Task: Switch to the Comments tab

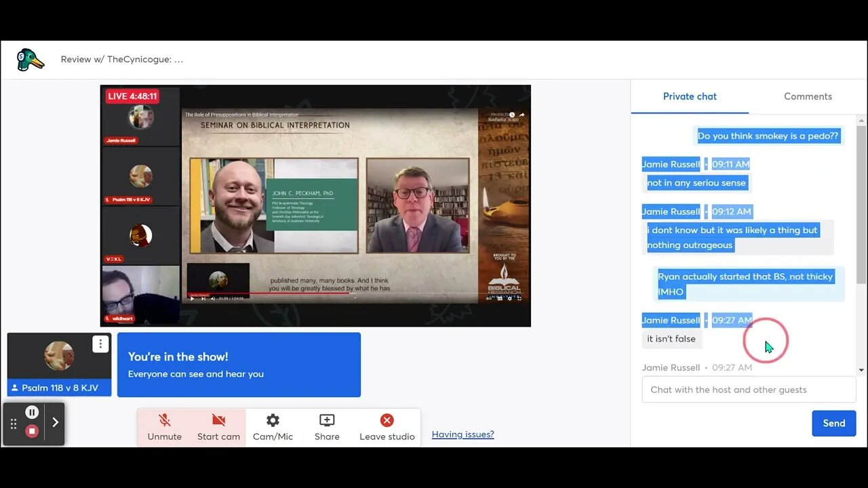Action: (808, 96)
